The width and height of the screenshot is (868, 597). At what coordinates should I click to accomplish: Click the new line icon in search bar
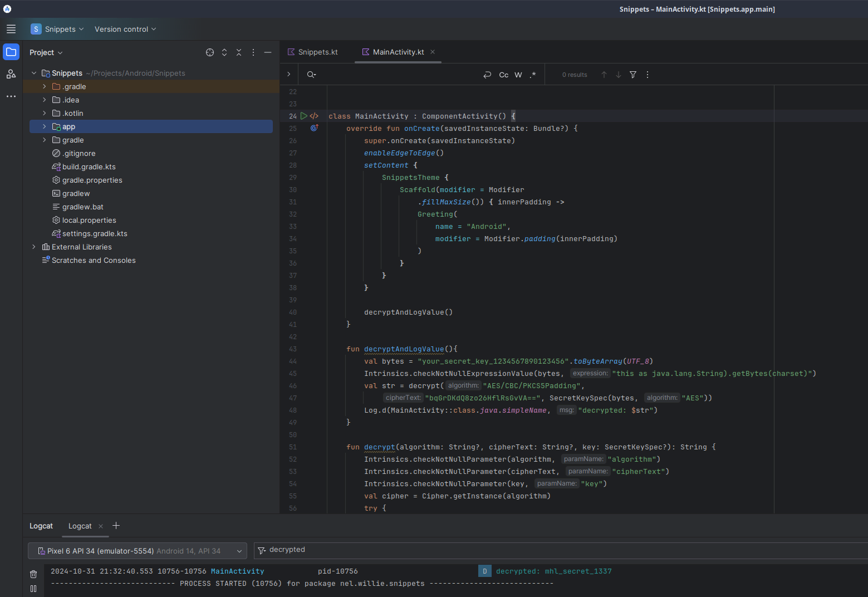[x=487, y=75]
